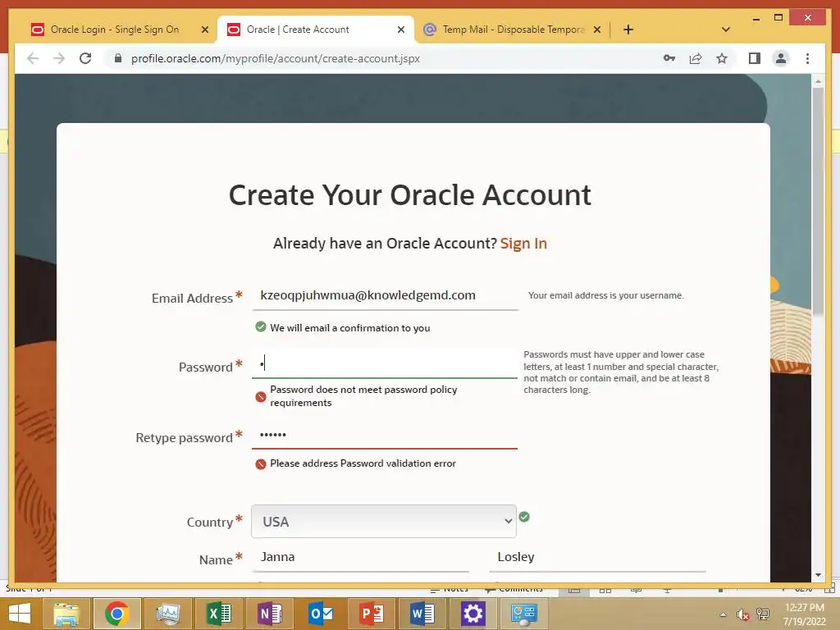Follow the Sign In link

point(523,243)
